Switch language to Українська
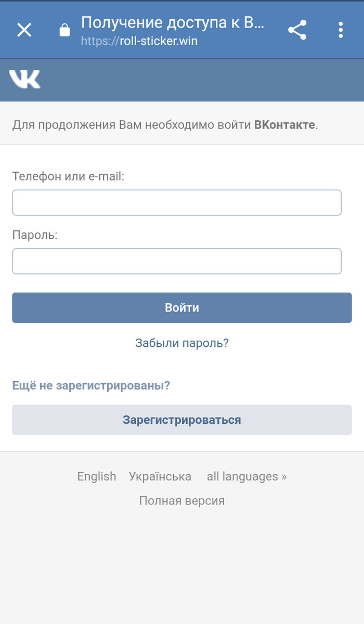 160,476
